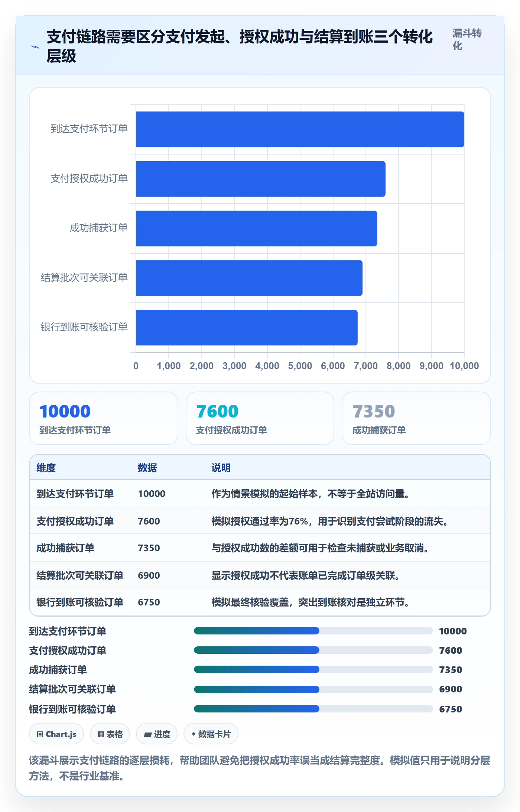
Task: Click the progress bar for 结算批次可关联订单
Action: 313,689
